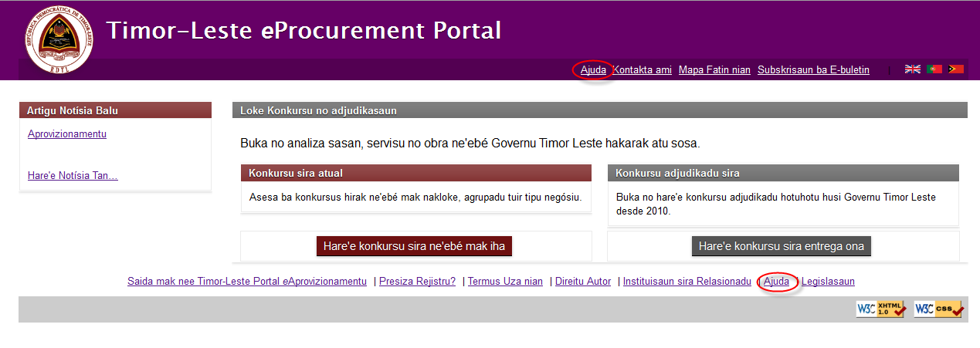Image resolution: width=980 pixels, height=348 pixels.
Task: Click the W3C XHTML 1.0 validation badge
Action: 880,309
